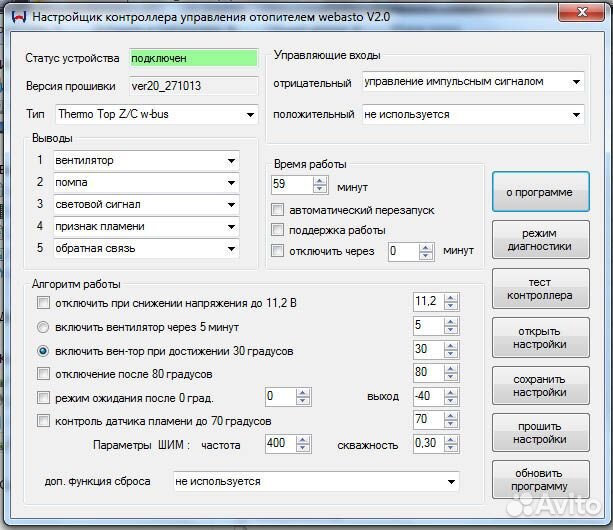Expand output 5 'обратная связь' dropdown
Image resolution: width=613 pixels, height=530 pixels.
[x=231, y=249]
